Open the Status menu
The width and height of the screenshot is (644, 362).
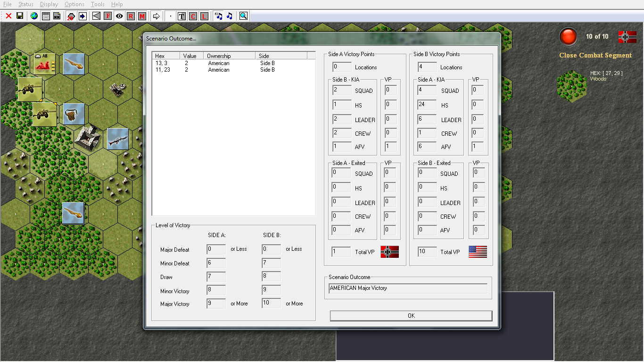[26, 4]
